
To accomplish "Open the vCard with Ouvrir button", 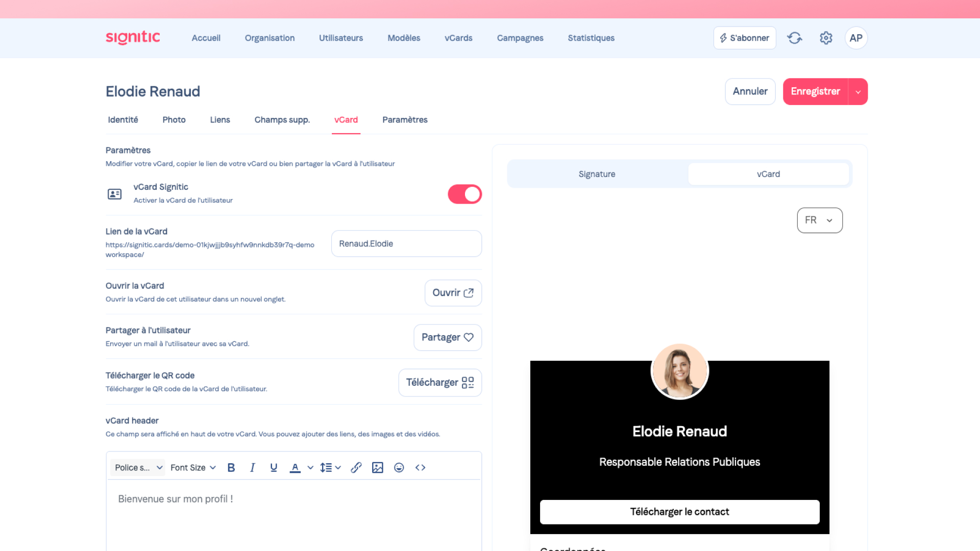I will click(x=453, y=293).
